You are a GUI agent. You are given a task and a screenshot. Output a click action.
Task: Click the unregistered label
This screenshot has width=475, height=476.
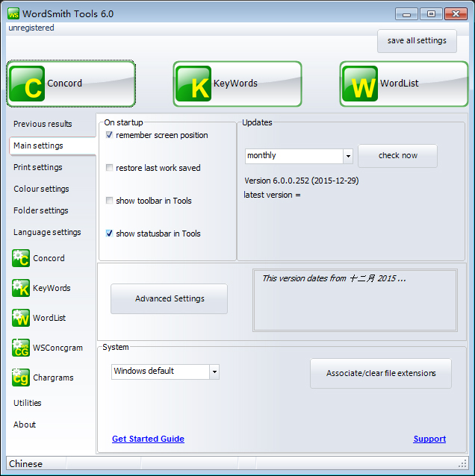pyautogui.click(x=31, y=28)
